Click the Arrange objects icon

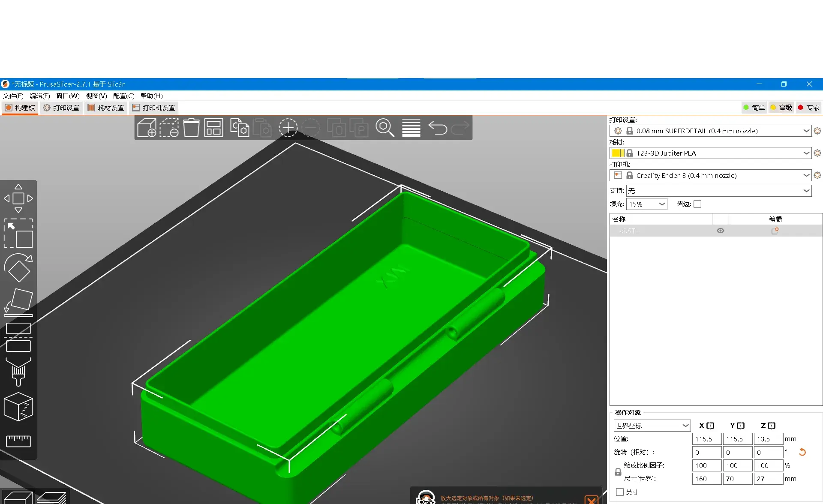213,128
